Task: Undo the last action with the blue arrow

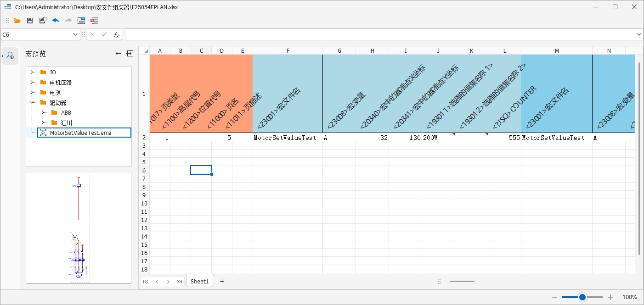Action: coord(56,21)
